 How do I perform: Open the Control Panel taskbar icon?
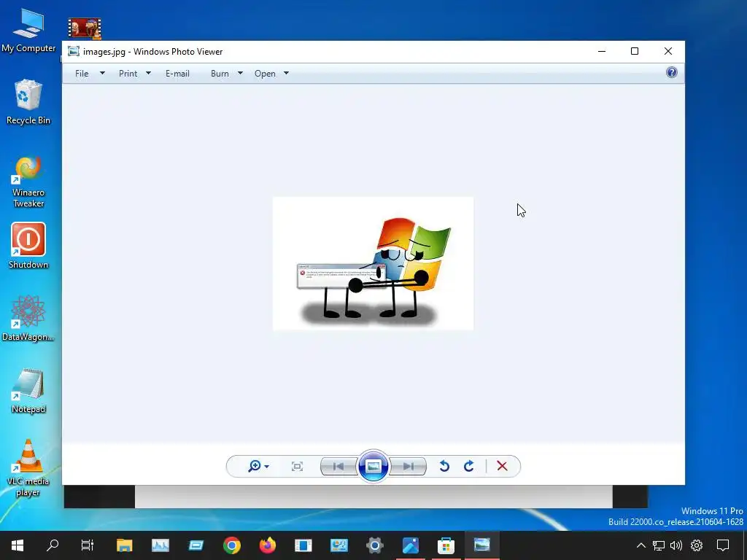tap(338, 545)
